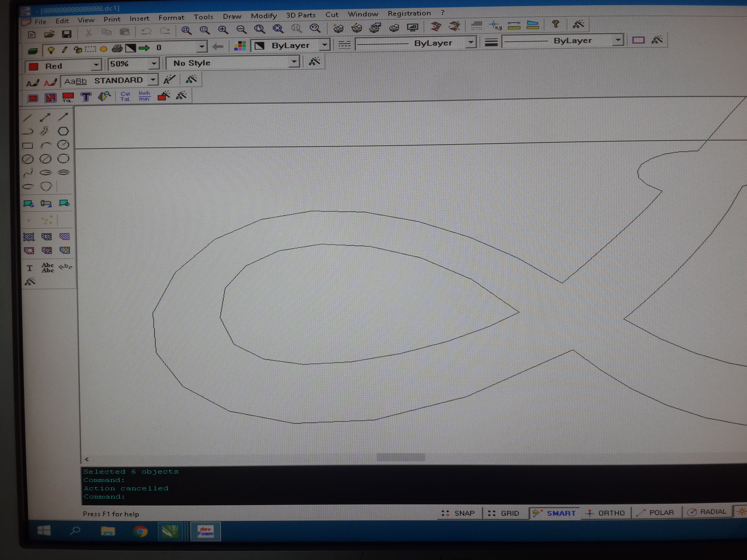Click the Save floppy disk icon
747x560 pixels.
[67, 34]
